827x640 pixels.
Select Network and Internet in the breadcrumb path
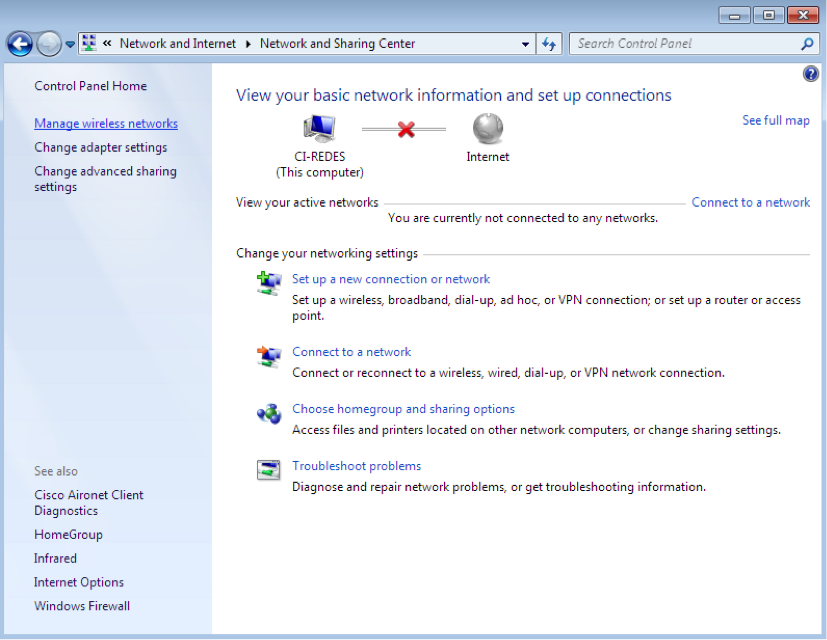[178, 43]
